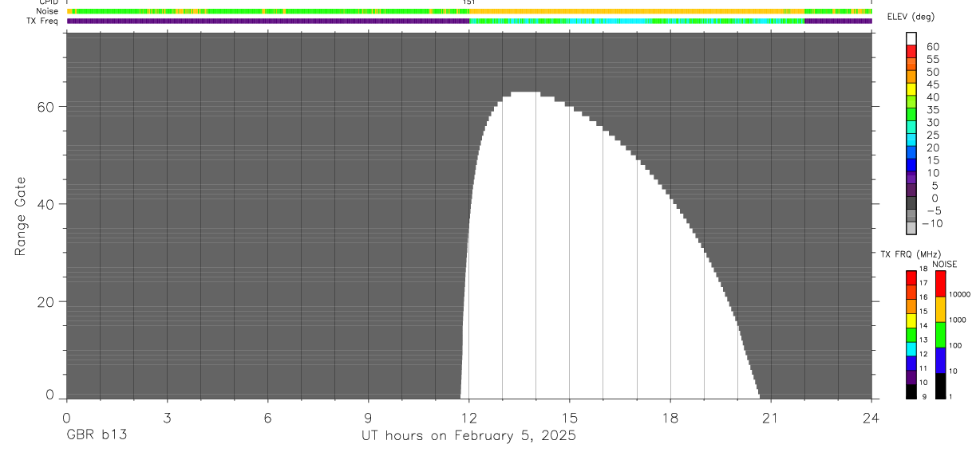
Task: Select the '13' label on TX FRQ bar
Action: coord(923,340)
